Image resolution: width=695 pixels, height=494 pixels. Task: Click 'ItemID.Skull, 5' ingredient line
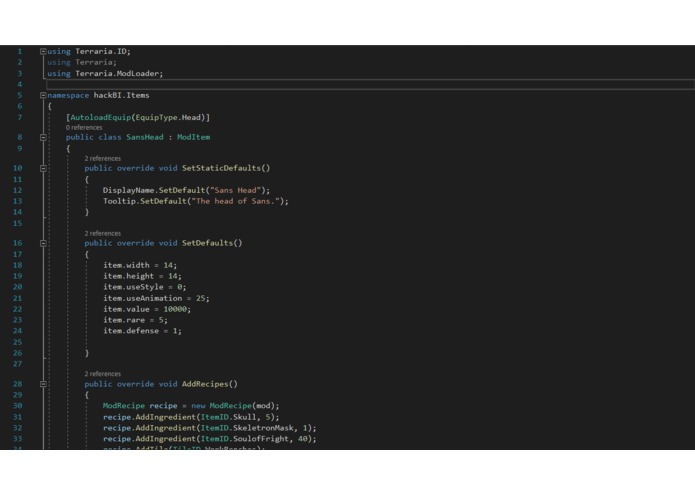(191, 417)
